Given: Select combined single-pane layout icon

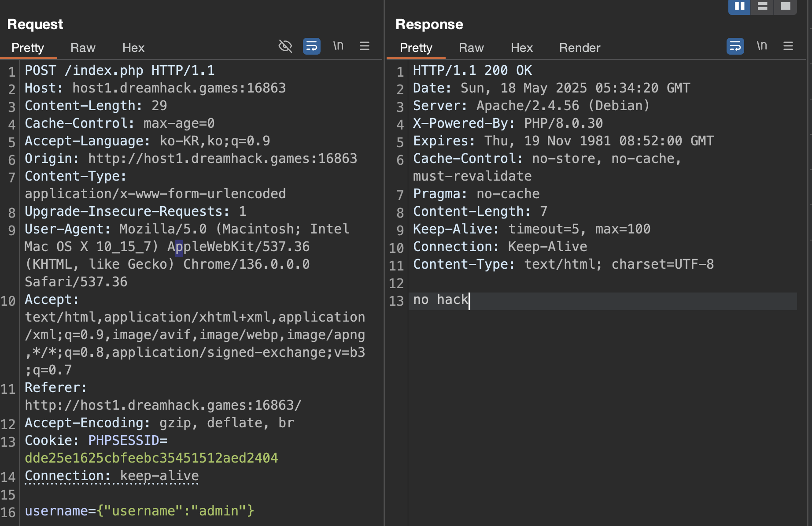Looking at the screenshot, I should click(x=786, y=6).
